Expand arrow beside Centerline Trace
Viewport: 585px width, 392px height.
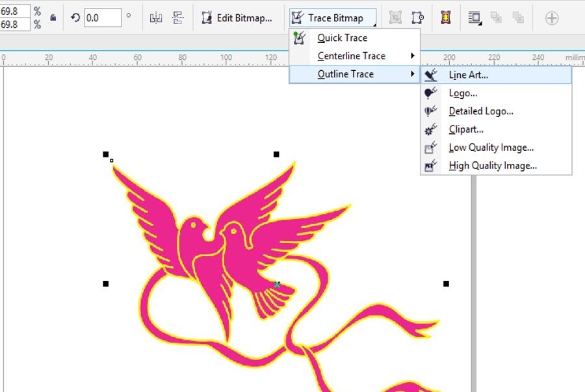pos(413,56)
